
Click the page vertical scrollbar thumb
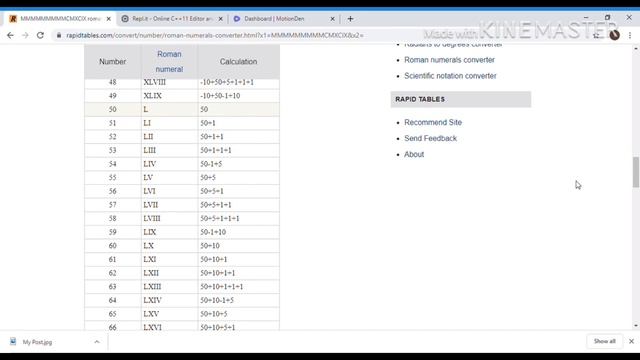coord(636,172)
